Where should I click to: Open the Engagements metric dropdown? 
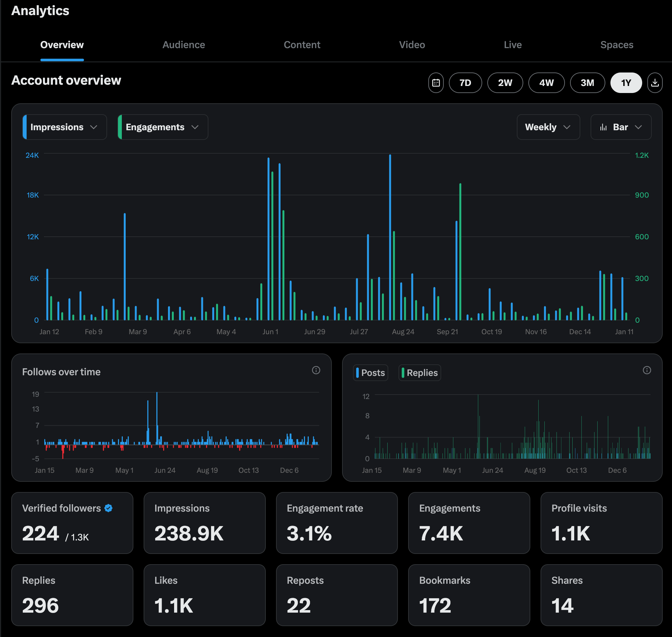pyautogui.click(x=163, y=127)
